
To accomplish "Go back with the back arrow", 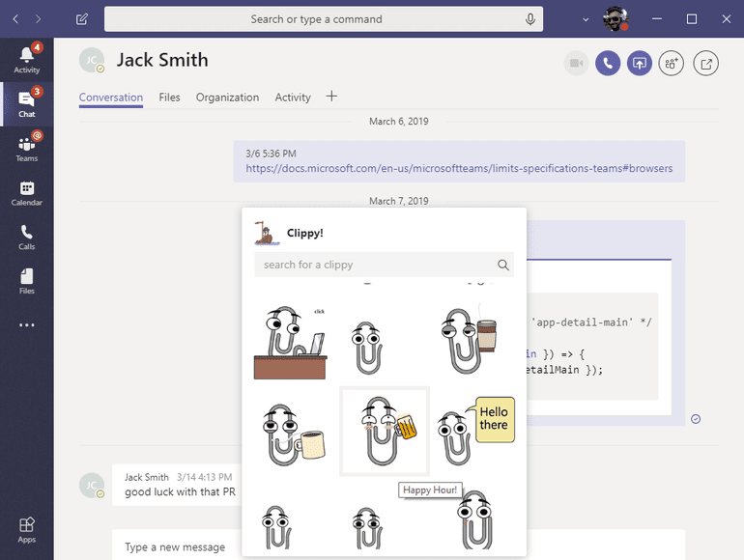I will click(15, 19).
